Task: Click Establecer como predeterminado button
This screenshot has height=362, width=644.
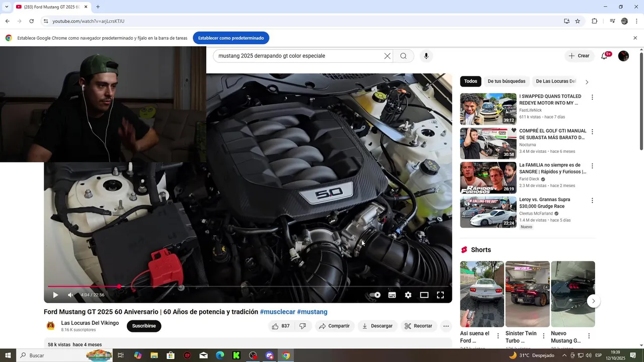Action: (231, 38)
